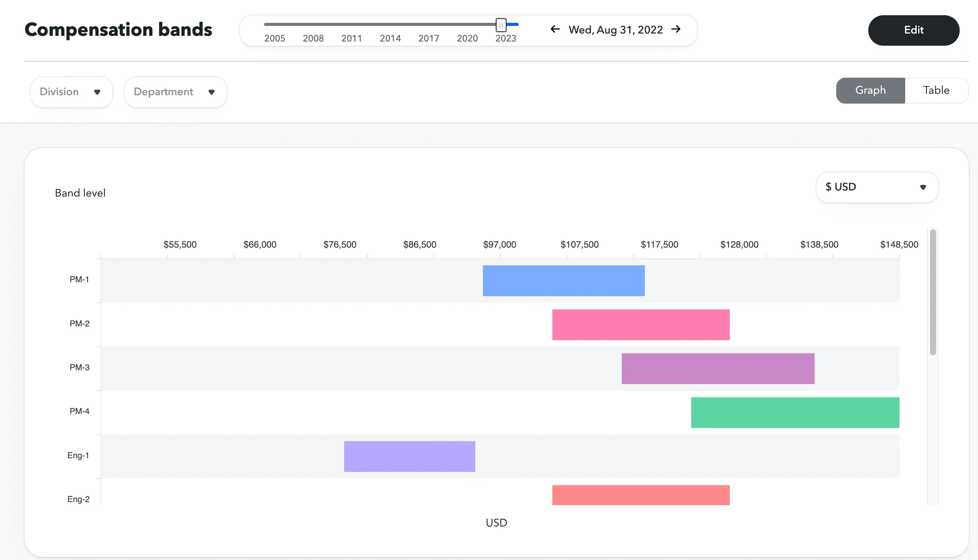The image size is (978, 560).
Task: Select the PM-3 purple band bar
Action: (718, 368)
